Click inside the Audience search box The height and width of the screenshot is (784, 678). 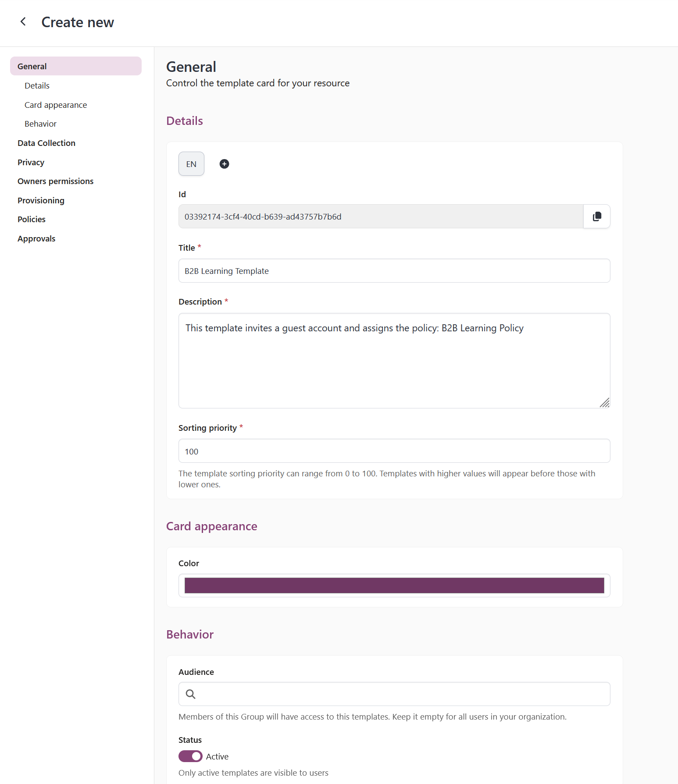click(394, 694)
